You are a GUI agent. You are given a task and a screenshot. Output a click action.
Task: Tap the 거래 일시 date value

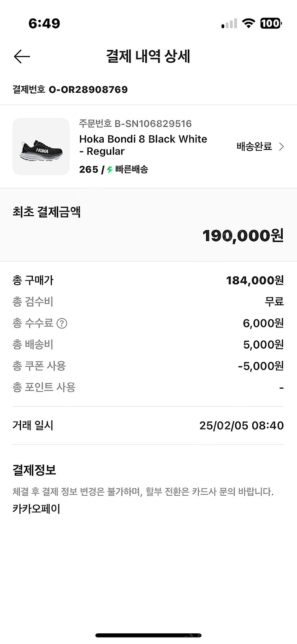point(242,426)
